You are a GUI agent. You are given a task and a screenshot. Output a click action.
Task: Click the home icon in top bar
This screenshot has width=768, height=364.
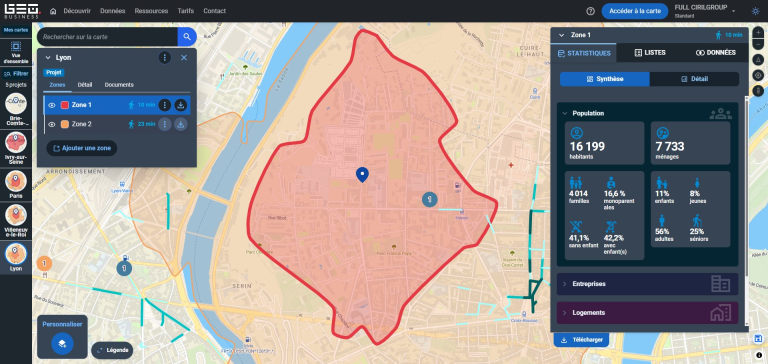[53, 11]
